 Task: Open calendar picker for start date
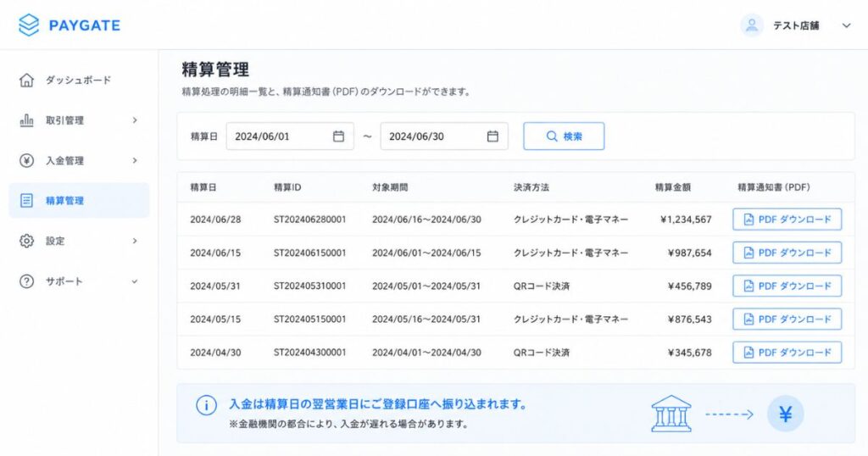[x=338, y=136]
